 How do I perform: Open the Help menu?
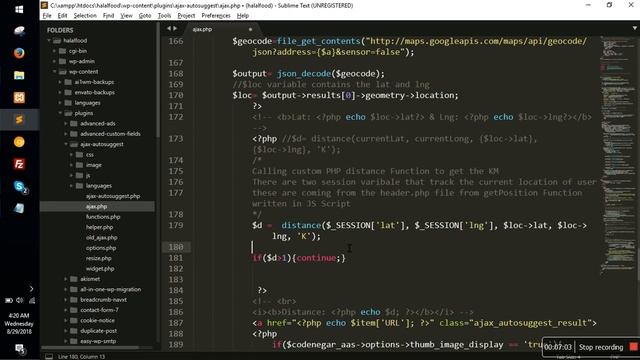[242, 16]
